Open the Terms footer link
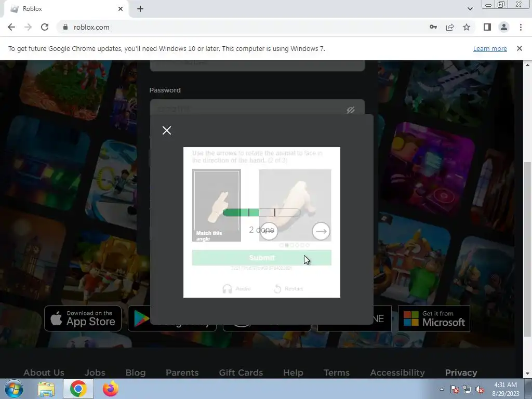The width and height of the screenshot is (532, 399). point(337,373)
